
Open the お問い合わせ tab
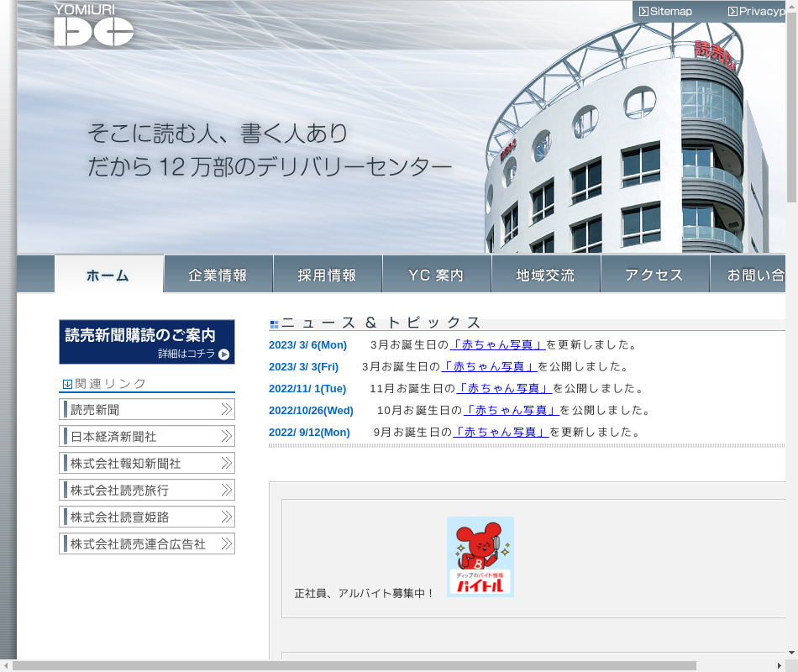[748, 275]
